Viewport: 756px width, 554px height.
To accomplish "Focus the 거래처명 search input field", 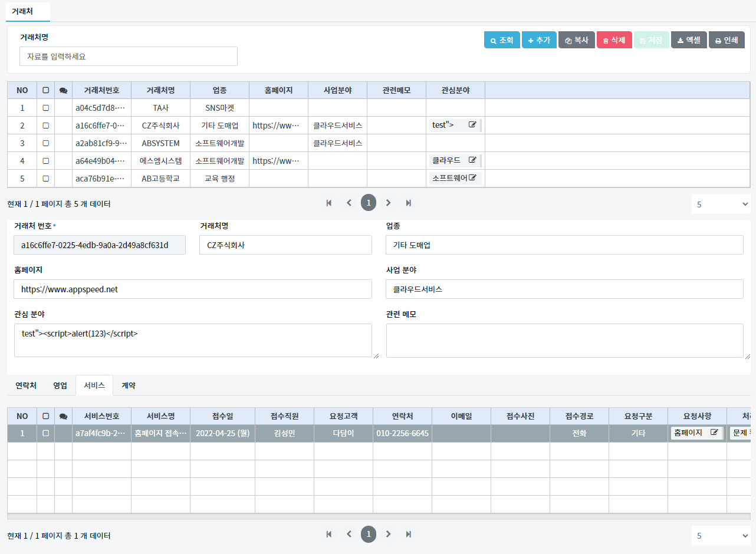I will [129, 57].
